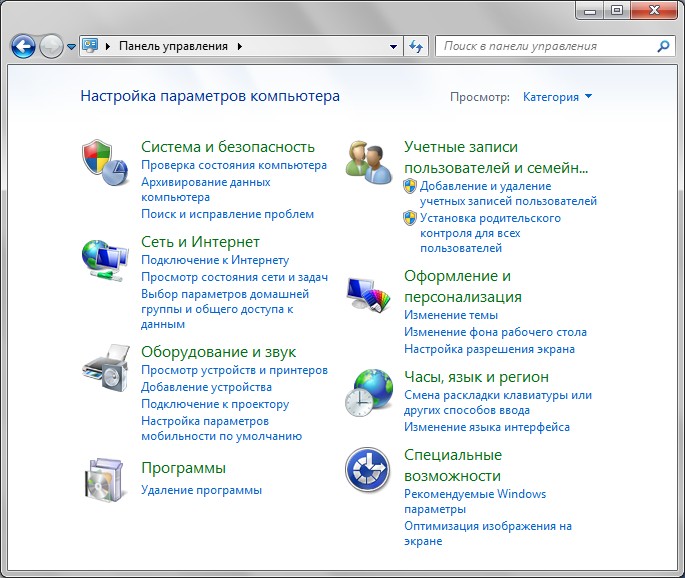Click Изменение языка интерфейса link
Image resolution: width=685 pixels, height=578 pixels.
[x=487, y=427]
